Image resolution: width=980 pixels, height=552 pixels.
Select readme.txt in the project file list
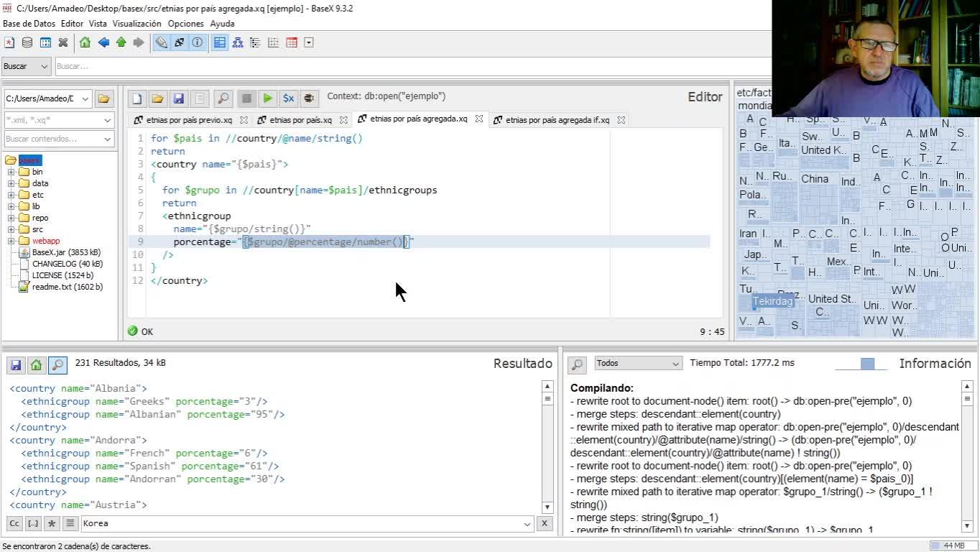tap(67, 287)
